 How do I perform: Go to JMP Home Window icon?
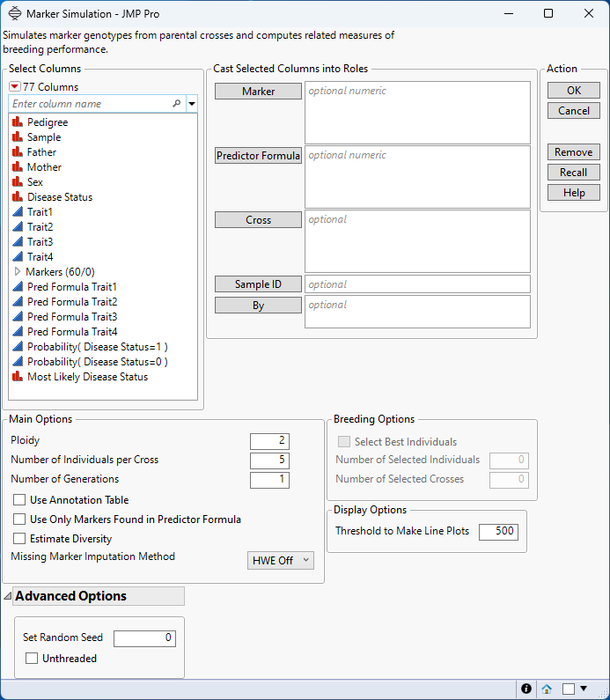[x=547, y=689]
